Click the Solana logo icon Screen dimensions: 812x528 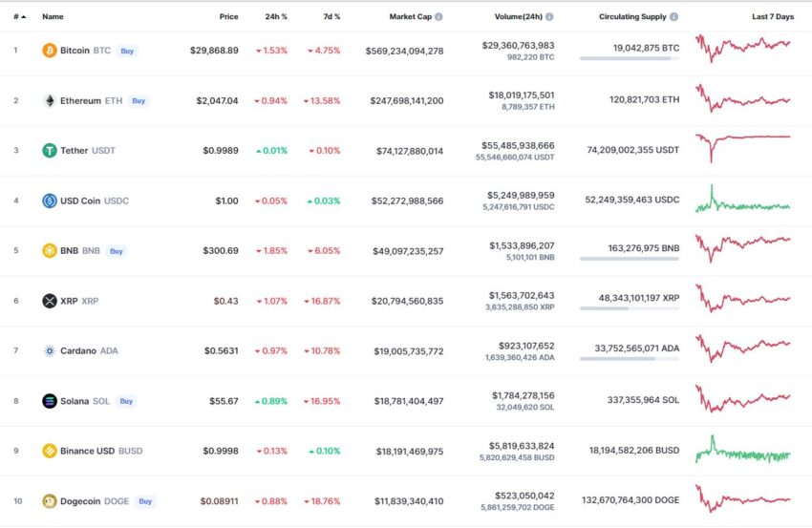[49, 401]
